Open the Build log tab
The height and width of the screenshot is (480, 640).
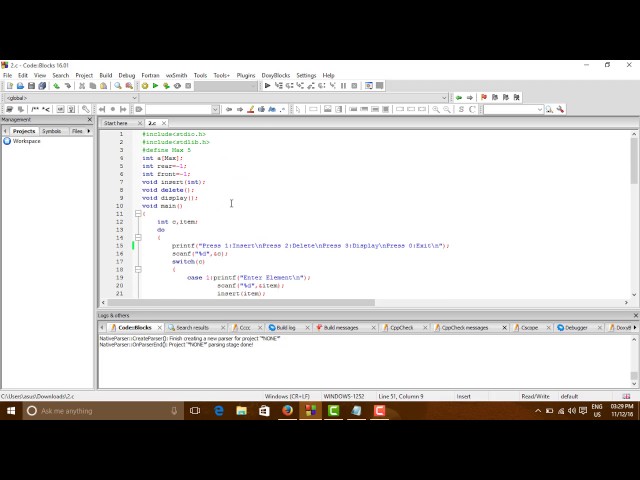click(x=286, y=327)
